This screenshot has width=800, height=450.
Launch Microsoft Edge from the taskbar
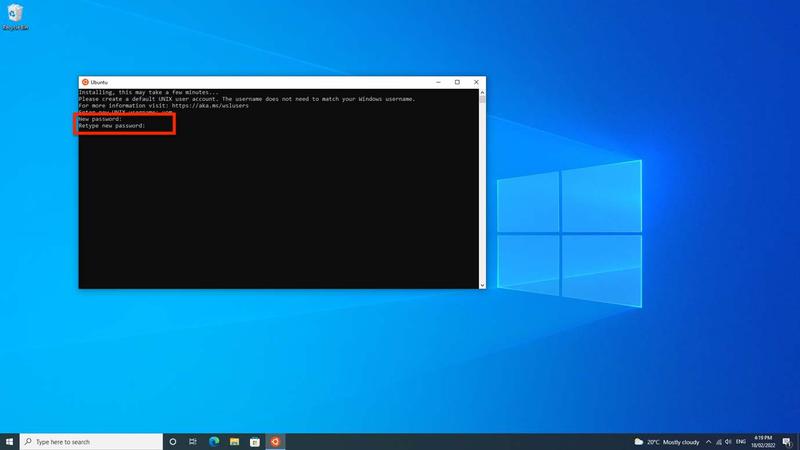[214, 442]
